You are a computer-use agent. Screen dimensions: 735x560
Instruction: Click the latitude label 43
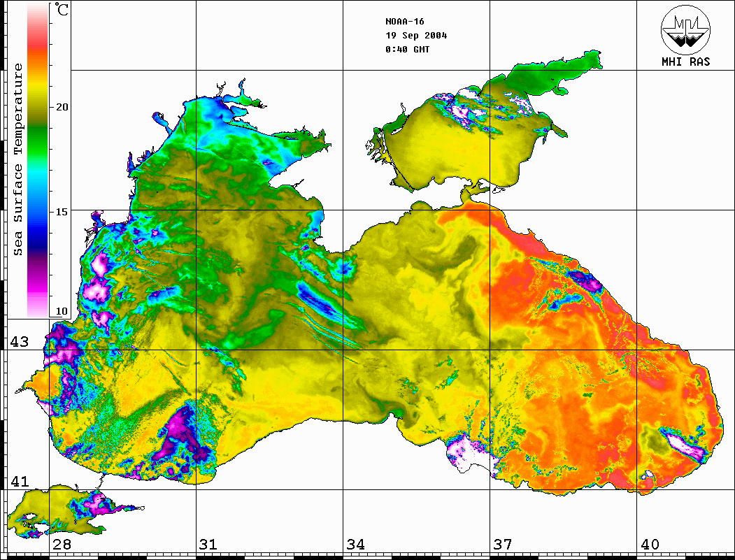tap(19, 342)
